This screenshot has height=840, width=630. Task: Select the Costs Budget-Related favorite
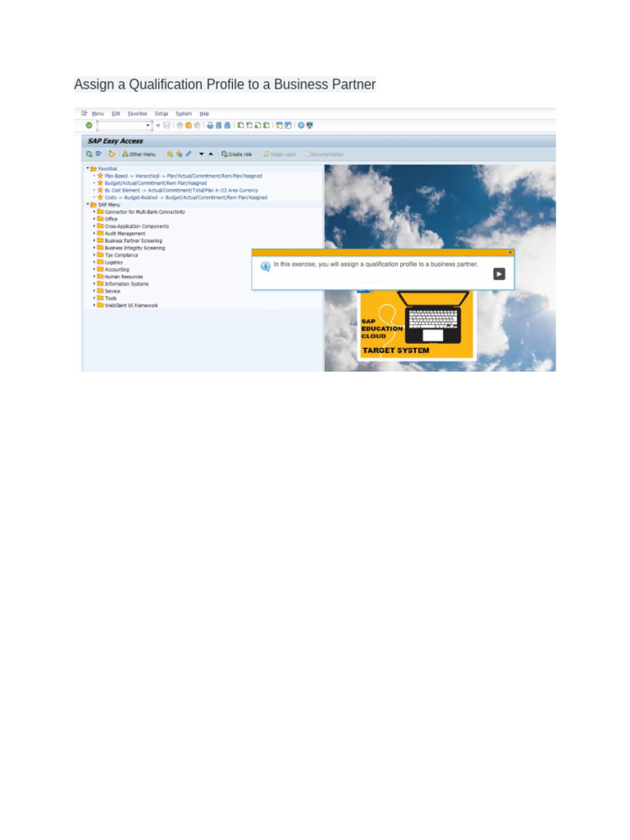point(186,198)
